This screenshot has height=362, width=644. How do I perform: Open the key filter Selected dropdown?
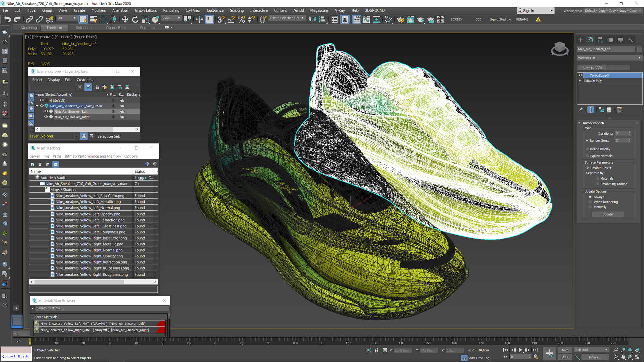click(591, 350)
